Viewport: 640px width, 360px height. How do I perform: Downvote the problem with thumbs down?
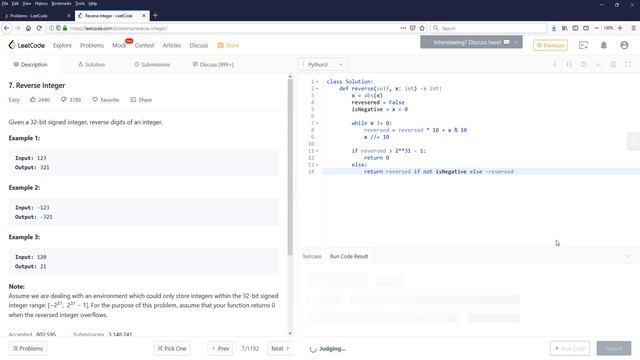[x=64, y=100]
